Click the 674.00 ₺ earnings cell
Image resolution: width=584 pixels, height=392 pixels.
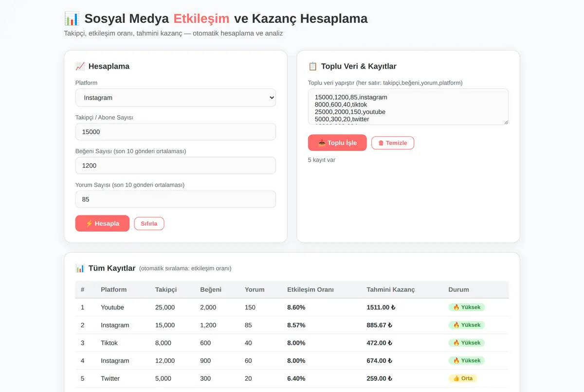(x=380, y=360)
